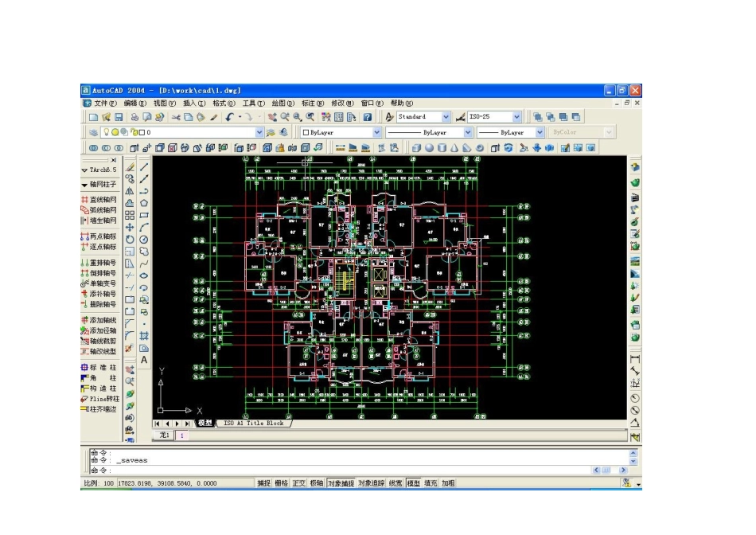
Task: Click the Save disk icon
Action: [119, 117]
